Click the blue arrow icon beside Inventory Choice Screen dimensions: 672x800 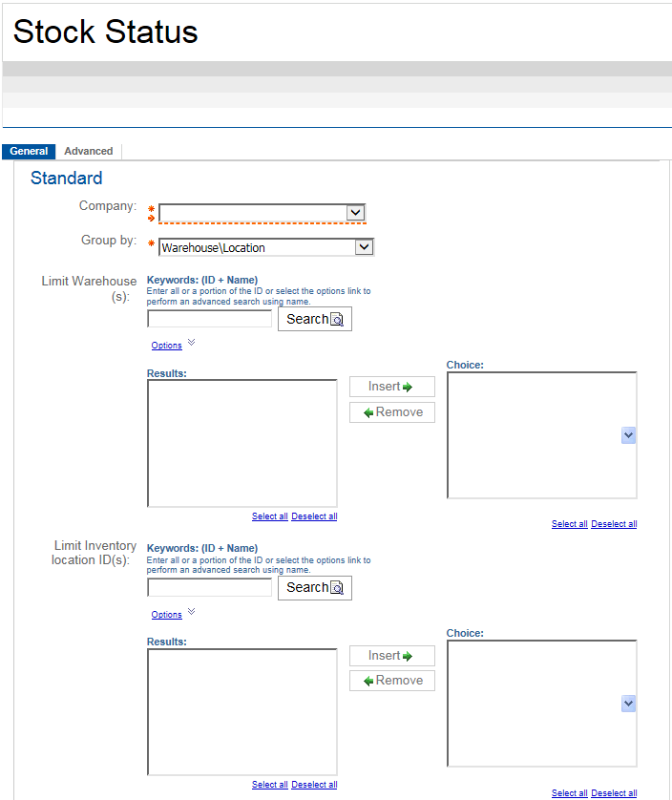click(628, 704)
